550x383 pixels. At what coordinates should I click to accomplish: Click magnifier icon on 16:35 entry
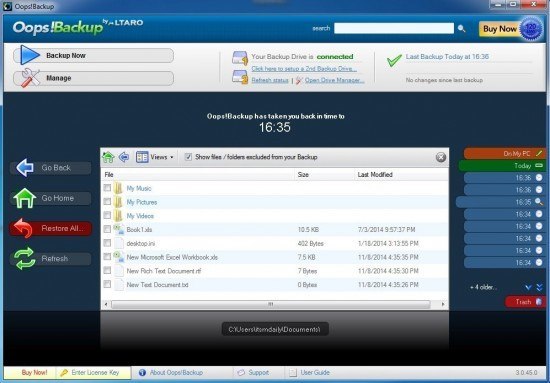pos(538,202)
